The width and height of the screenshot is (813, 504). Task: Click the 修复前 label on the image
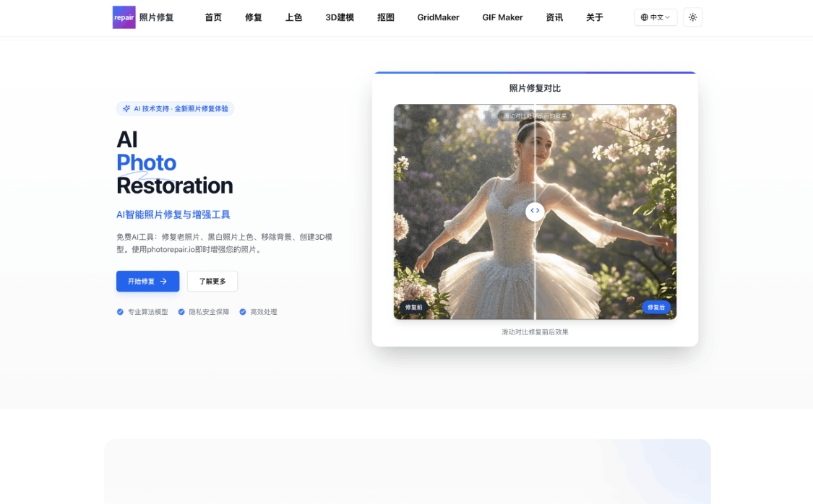[x=412, y=307]
